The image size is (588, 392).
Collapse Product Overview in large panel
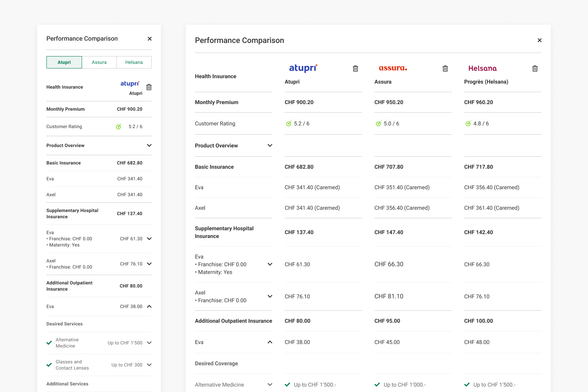click(x=270, y=146)
